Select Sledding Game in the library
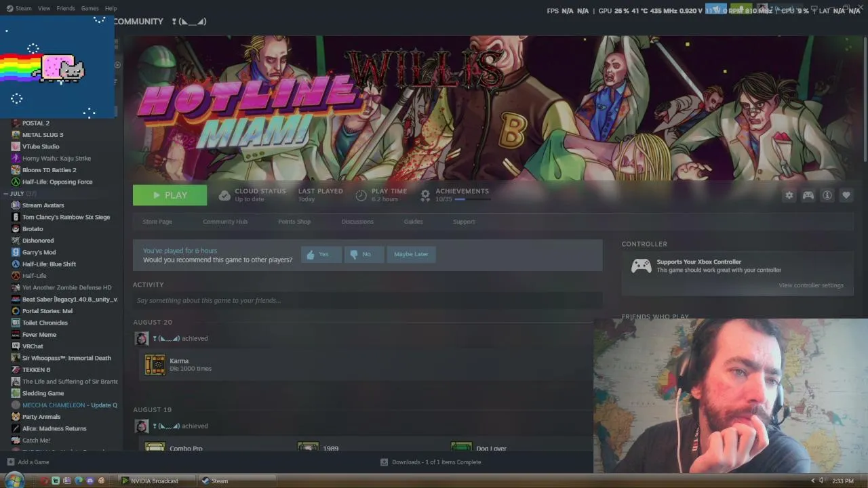868x488 pixels. tap(43, 393)
